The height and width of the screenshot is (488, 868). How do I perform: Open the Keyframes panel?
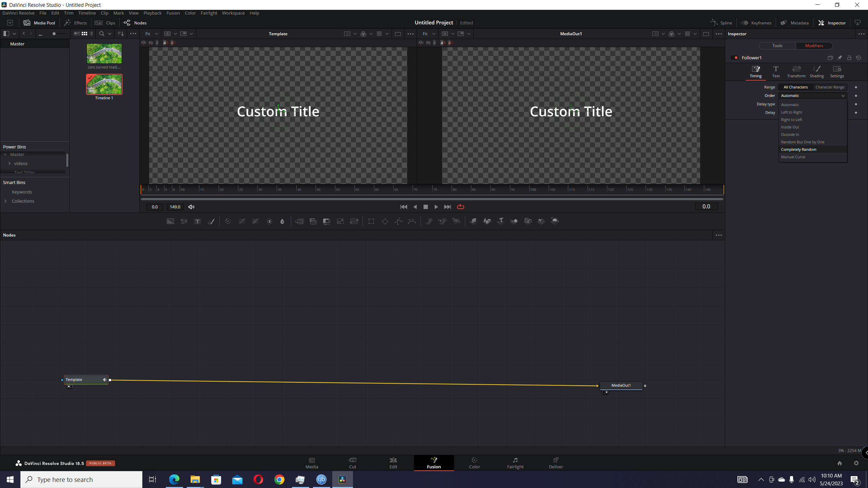756,23
